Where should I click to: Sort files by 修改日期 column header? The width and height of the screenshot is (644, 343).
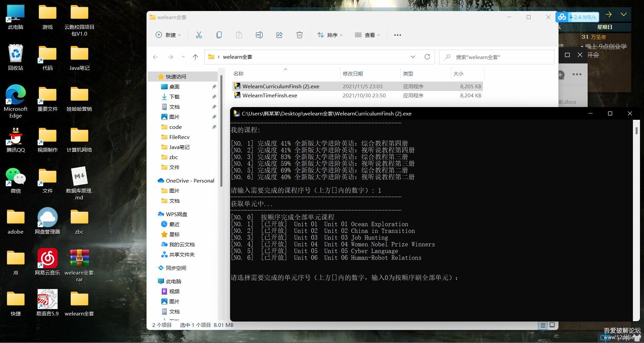353,73
